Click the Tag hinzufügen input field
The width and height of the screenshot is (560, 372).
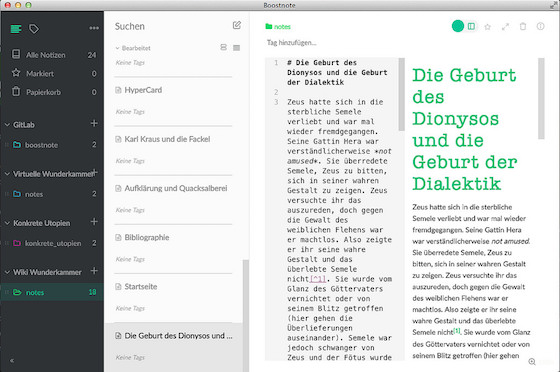(292, 43)
